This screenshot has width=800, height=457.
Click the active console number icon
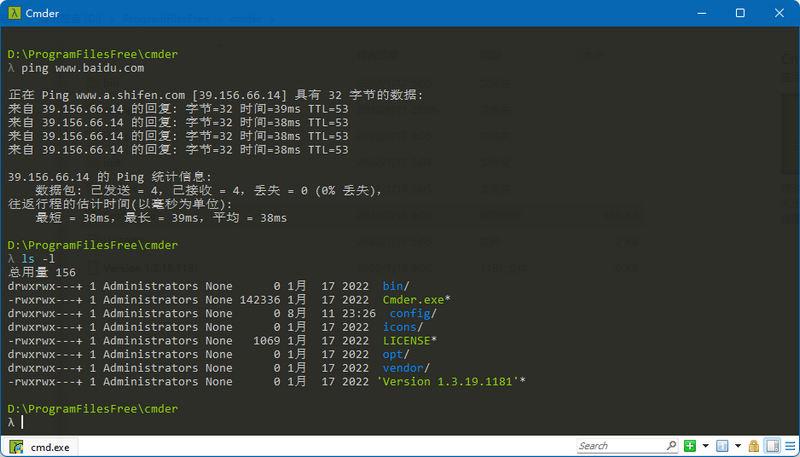pyautogui.click(x=722, y=446)
